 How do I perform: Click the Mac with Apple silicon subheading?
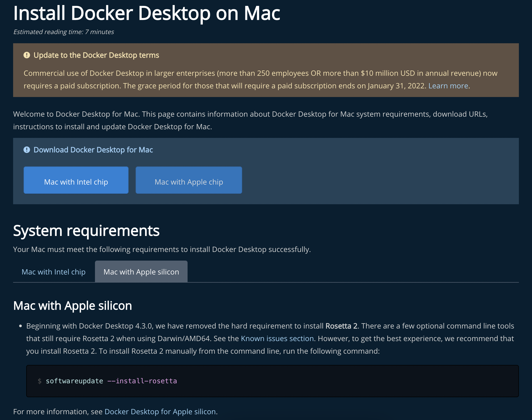[72, 306]
